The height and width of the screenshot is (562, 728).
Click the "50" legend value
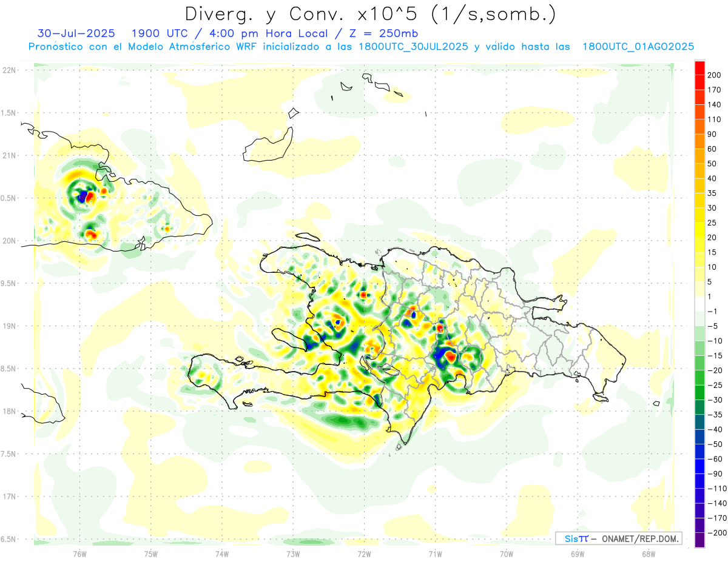712,164
